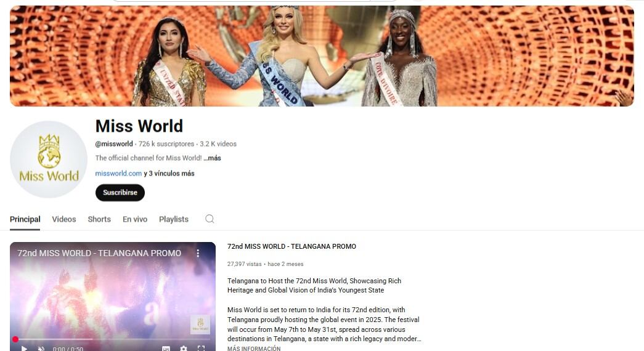Open the Playlists tab
The width and height of the screenshot is (644, 351).
[174, 219]
